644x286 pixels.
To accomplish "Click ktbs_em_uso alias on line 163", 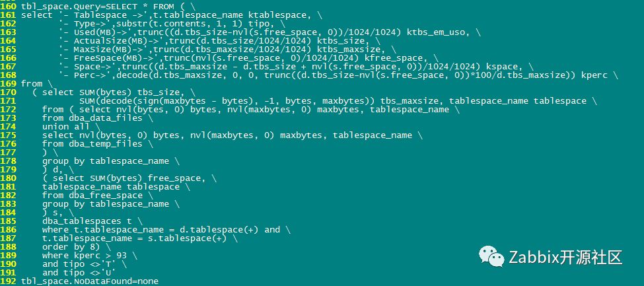I will click(x=436, y=32).
